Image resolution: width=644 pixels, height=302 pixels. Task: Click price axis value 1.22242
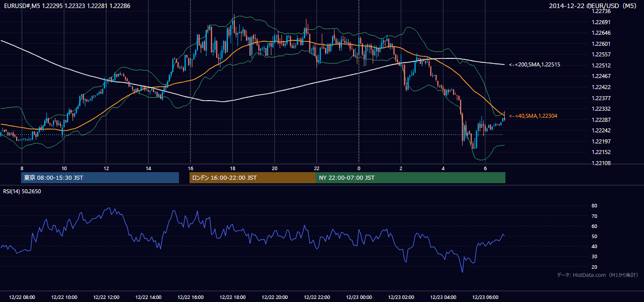coord(602,130)
